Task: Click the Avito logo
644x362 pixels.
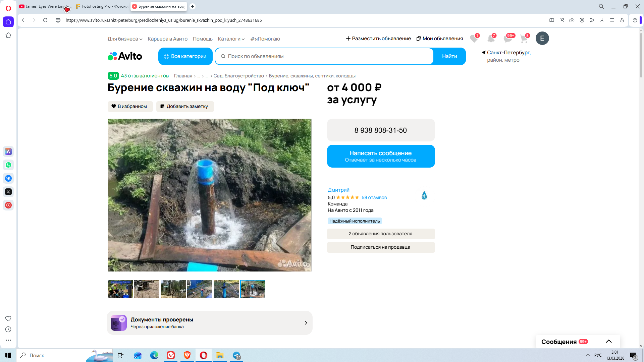Action: (125, 56)
